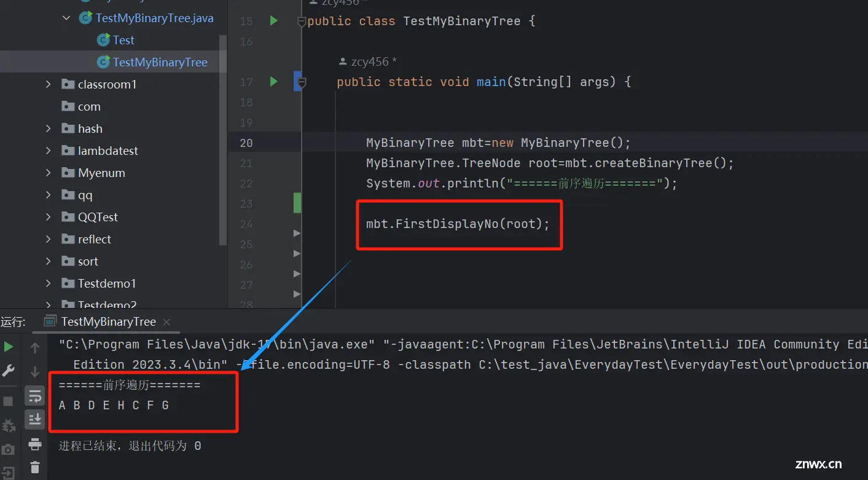Collapse the TestMyBinaryTree.java file node
Screen dimensions: 868x480
tap(66, 18)
